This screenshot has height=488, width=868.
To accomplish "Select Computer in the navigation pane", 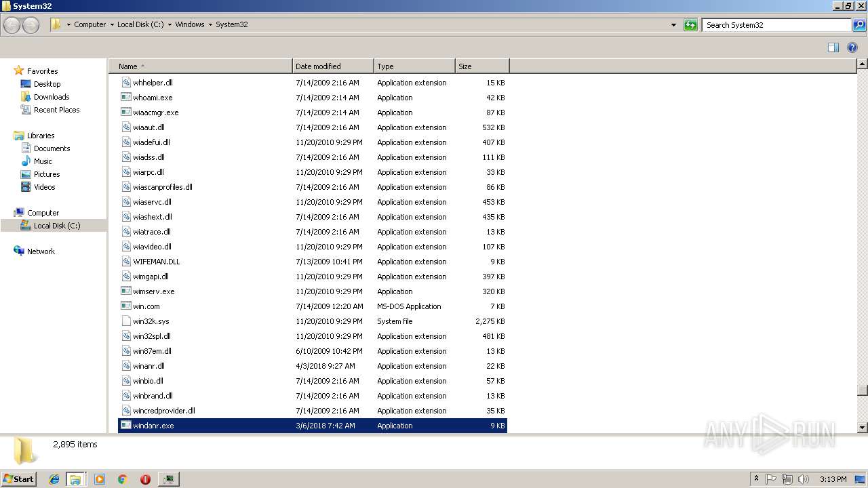I will tap(43, 213).
